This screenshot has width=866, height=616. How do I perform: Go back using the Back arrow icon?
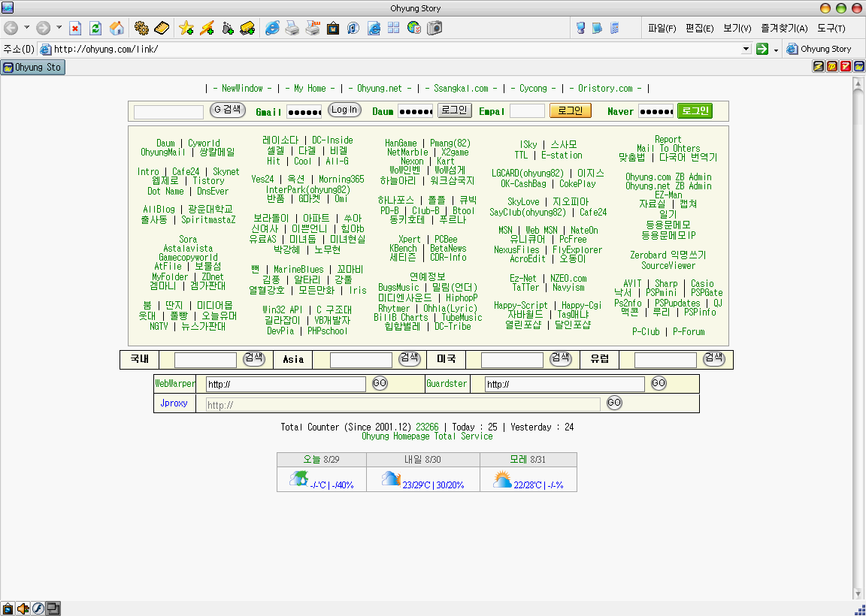click(x=11, y=28)
